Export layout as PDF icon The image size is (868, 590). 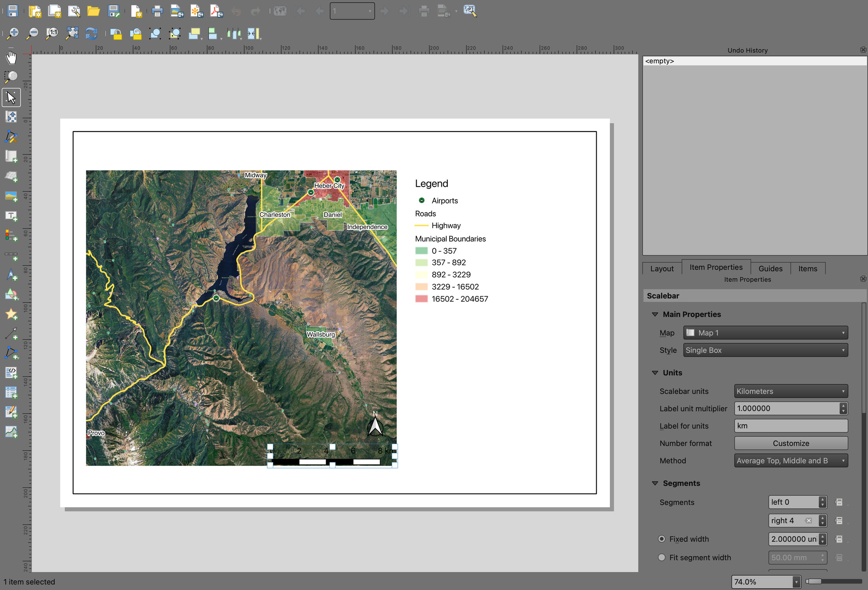tap(216, 11)
